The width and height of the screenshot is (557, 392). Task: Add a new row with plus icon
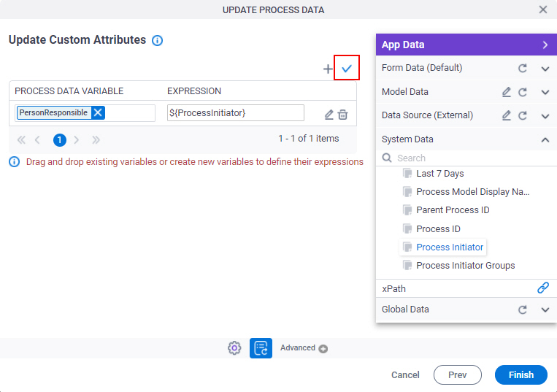click(x=328, y=69)
